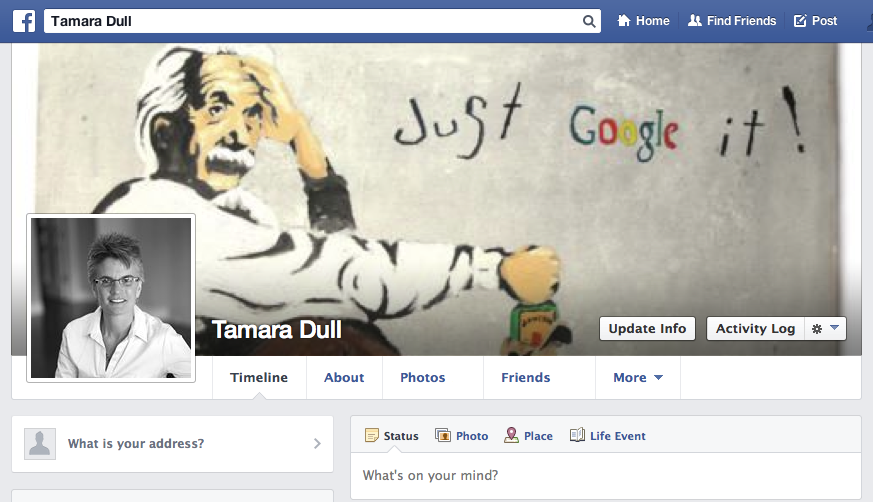The image size is (873, 502).
Task: Open Find Friends in the top bar
Action: pos(732,21)
